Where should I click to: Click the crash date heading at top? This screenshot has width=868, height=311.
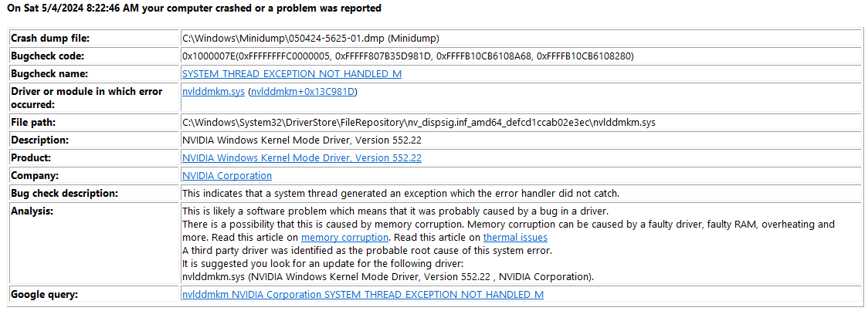tap(194, 8)
